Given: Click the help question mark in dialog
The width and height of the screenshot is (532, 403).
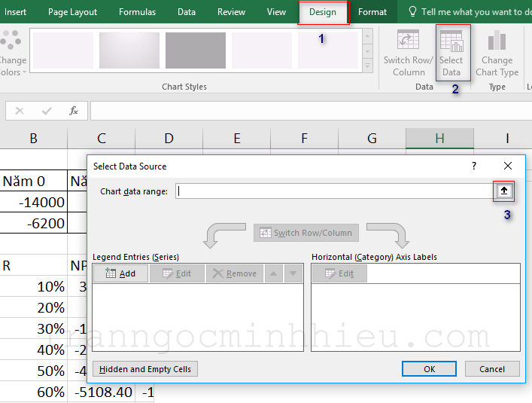Looking at the screenshot, I should (x=474, y=166).
